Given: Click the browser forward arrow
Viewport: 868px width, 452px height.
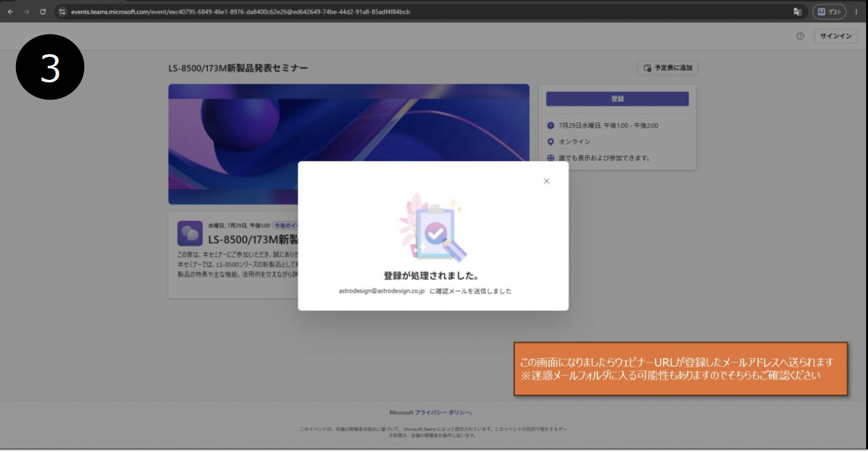Looking at the screenshot, I should (x=26, y=11).
